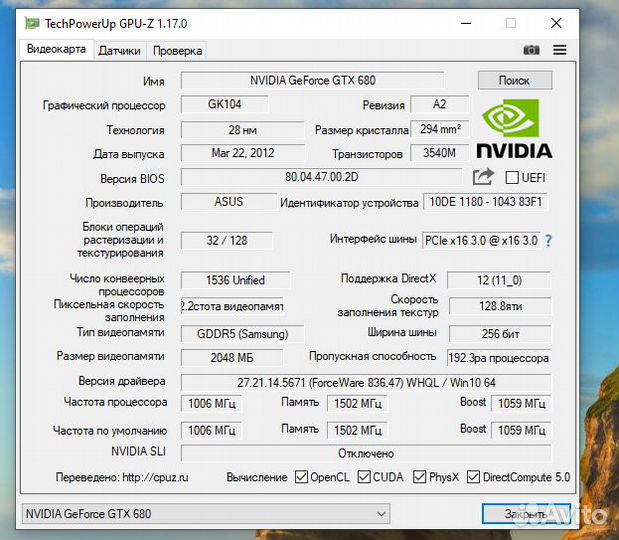Viewport: 619px width, 540px height.
Task: Click the Размер видеопамяти label
Action: tap(111, 356)
